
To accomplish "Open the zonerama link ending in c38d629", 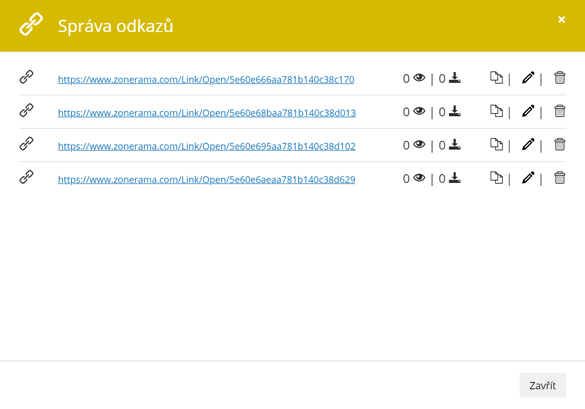I will click(206, 179).
